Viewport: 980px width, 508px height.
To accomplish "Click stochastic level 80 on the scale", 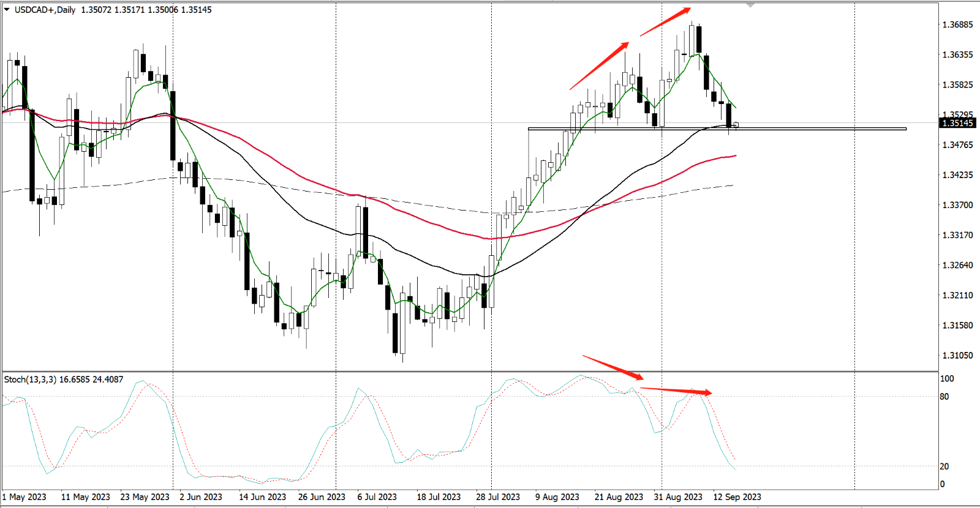I will tap(944, 397).
